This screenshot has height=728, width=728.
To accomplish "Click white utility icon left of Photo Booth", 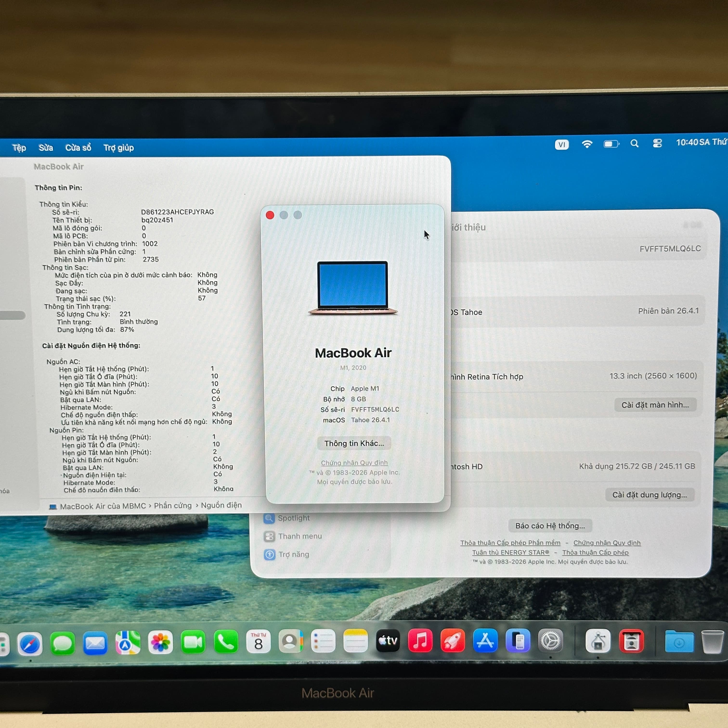I will tap(598, 641).
